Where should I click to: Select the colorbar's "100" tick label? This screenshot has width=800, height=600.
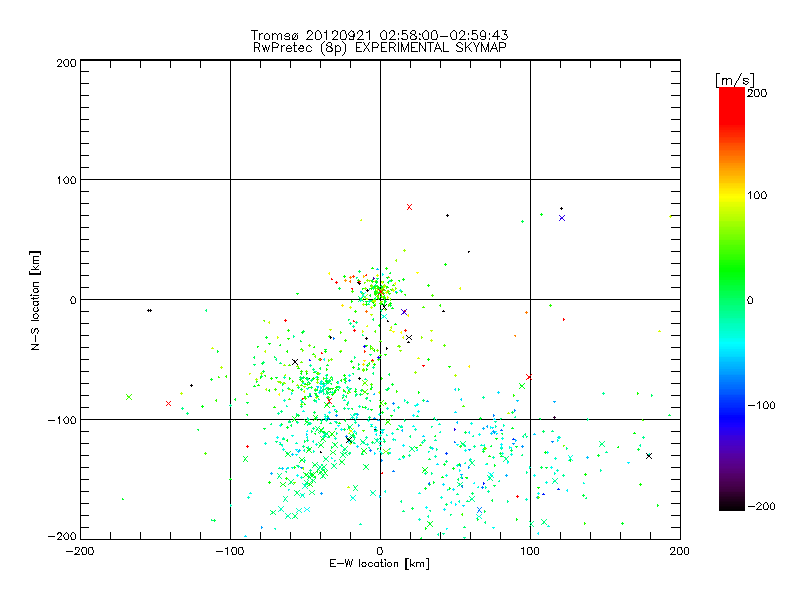757,195
